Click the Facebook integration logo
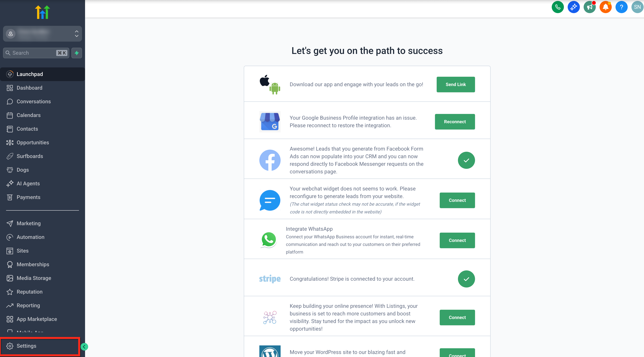 270,160
